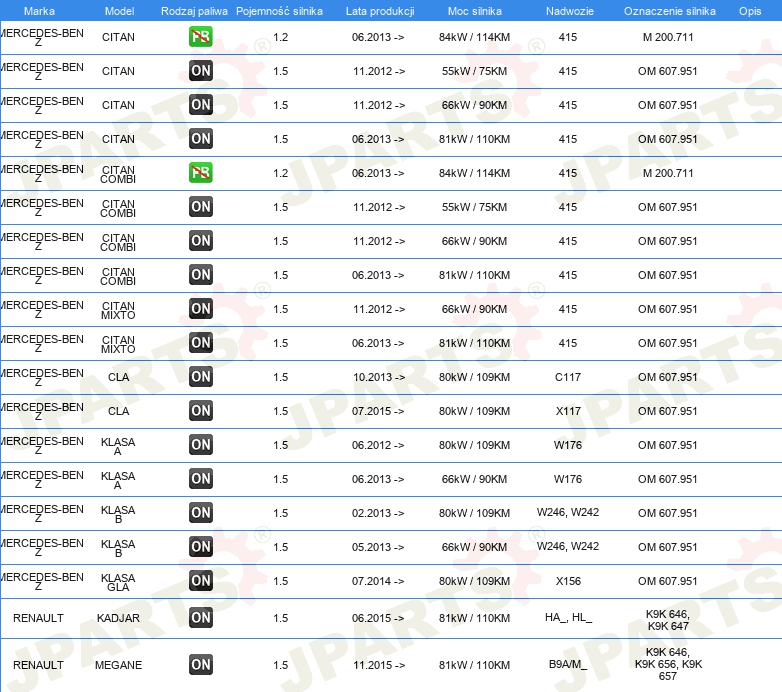
Task: Click the KADJAR model cell
Action: (x=118, y=618)
